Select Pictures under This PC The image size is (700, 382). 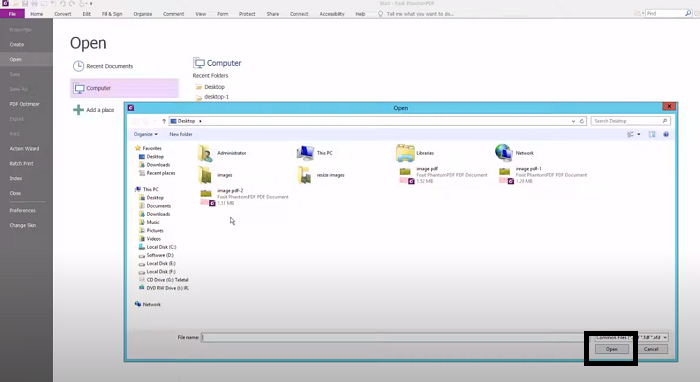click(151, 231)
